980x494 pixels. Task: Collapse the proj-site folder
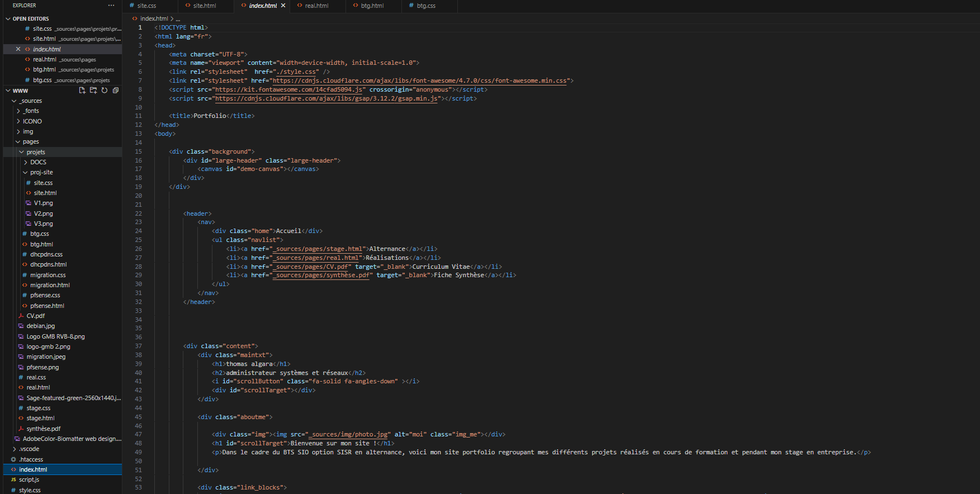pos(41,172)
